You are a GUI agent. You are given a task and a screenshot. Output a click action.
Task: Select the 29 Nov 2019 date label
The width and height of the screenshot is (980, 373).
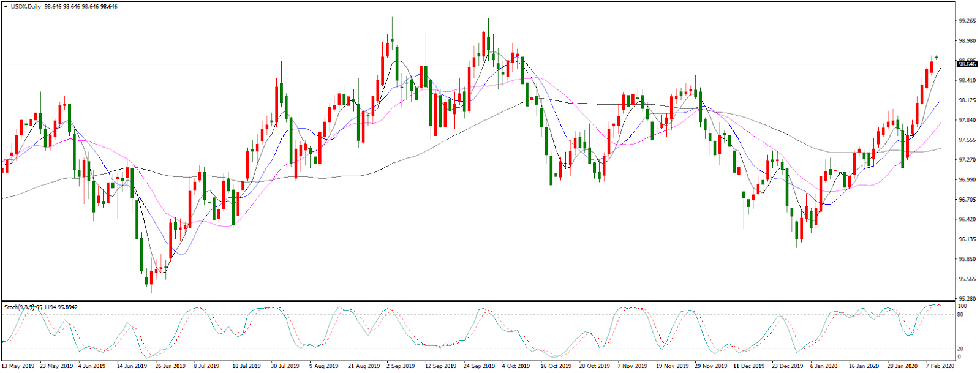click(710, 366)
